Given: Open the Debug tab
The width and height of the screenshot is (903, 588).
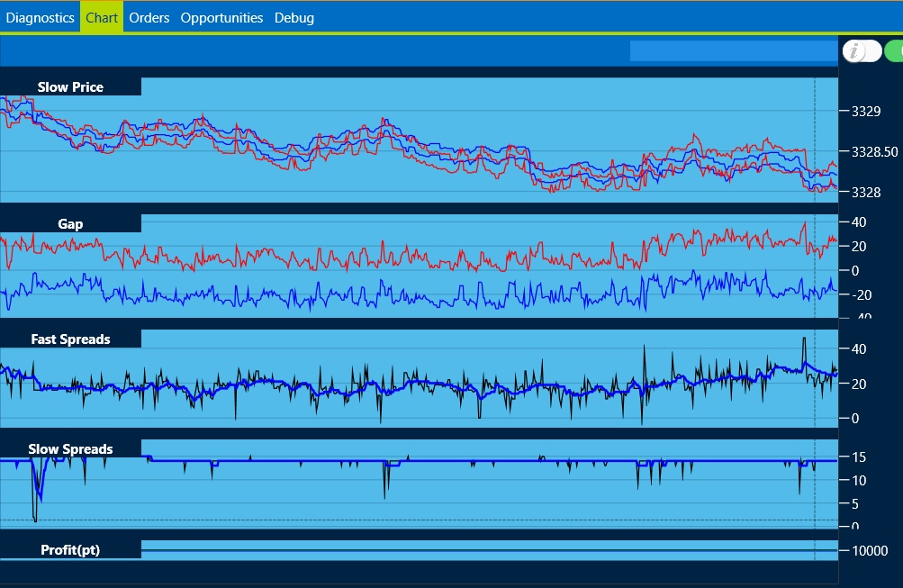Looking at the screenshot, I should click(294, 17).
